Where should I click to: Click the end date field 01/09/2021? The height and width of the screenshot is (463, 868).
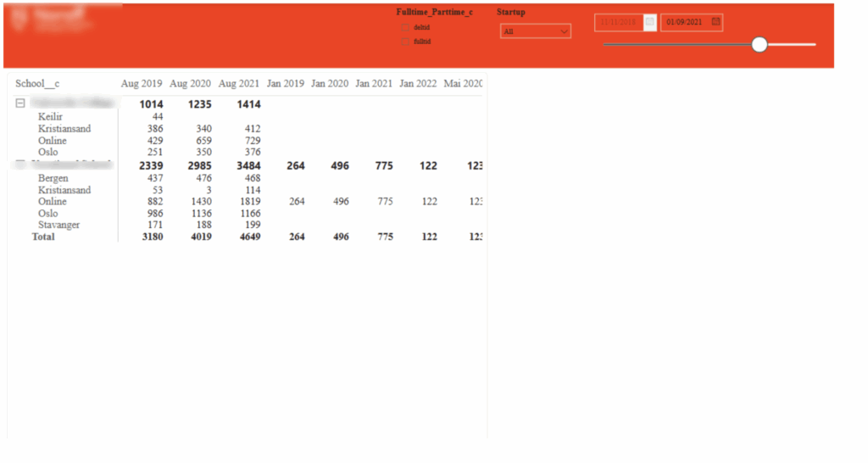coord(685,22)
